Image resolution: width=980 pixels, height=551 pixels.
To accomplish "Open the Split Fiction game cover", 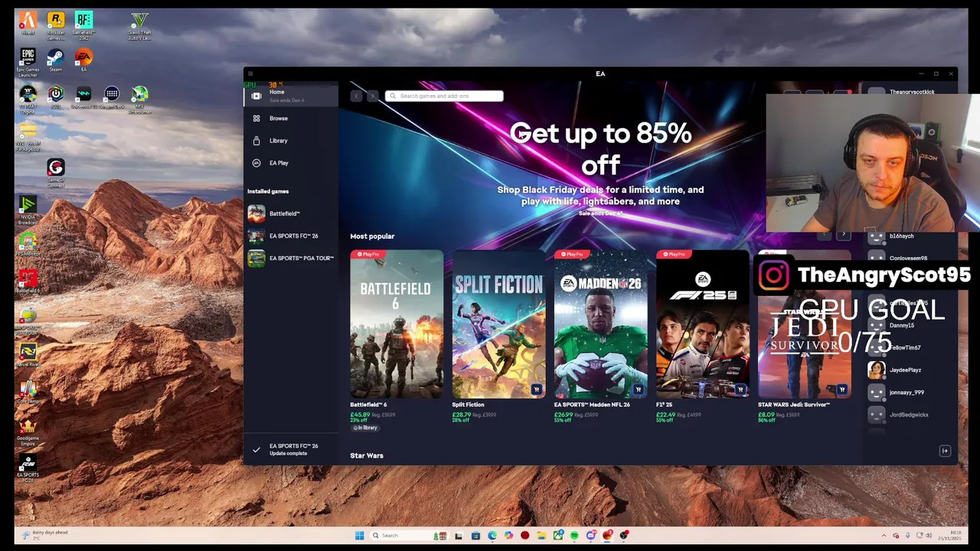I will 498,324.
